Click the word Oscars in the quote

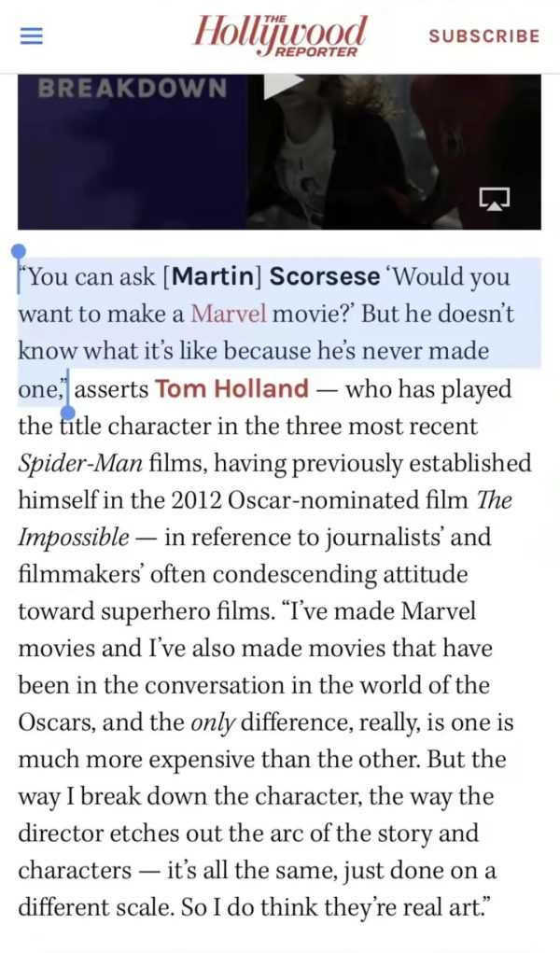pos(58,722)
